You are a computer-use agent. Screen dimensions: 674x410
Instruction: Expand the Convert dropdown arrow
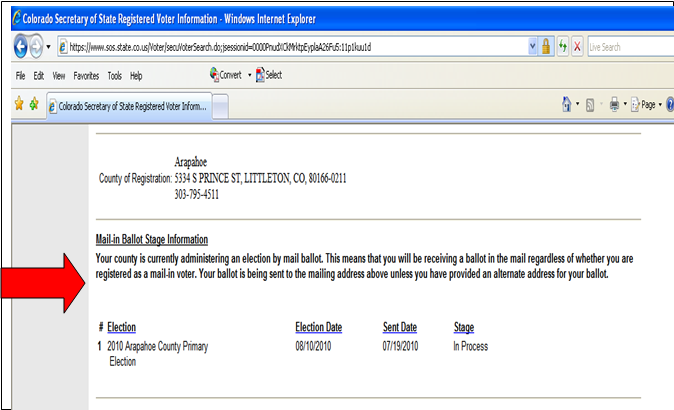coord(249,75)
